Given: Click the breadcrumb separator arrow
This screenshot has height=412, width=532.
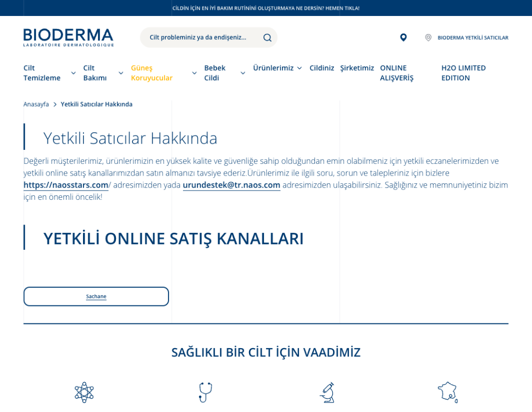Looking at the screenshot, I should point(55,105).
